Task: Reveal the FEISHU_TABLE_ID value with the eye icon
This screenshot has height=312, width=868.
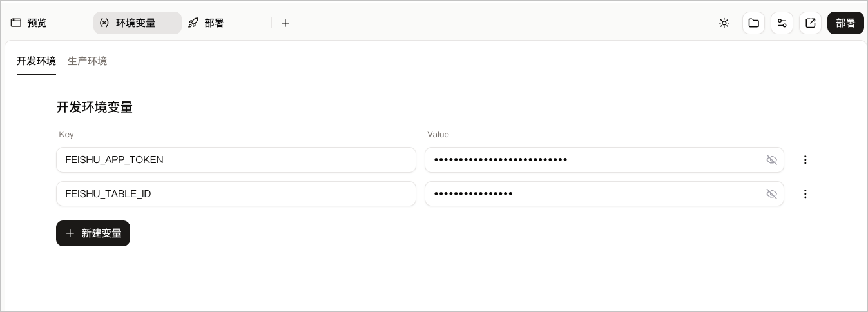Action: (771, 194)
